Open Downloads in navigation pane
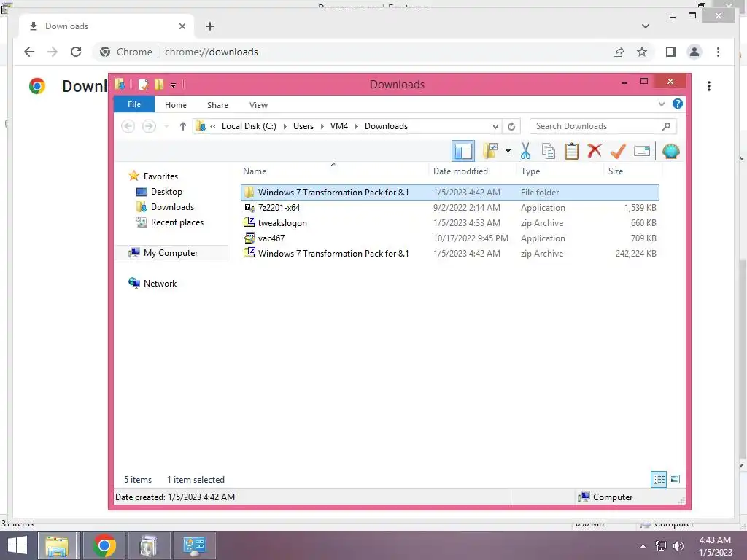 pos(172,206)
